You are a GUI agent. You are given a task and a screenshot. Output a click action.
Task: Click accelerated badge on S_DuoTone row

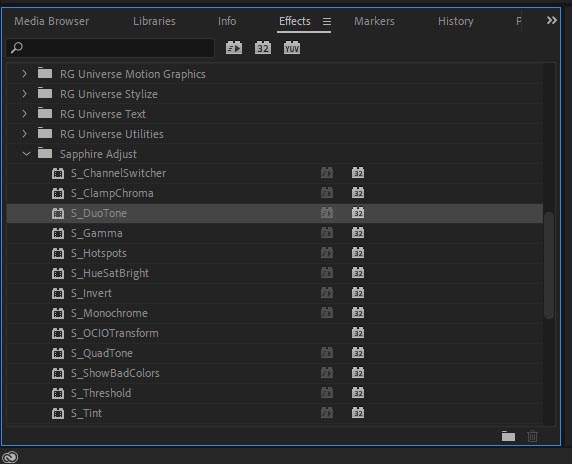(x=327, y=213)
